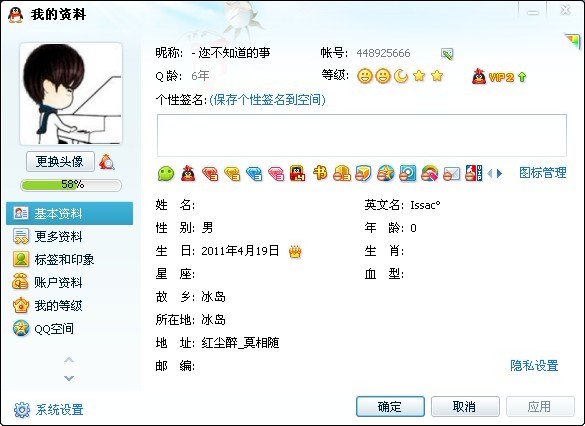
Task: Click the avatar search icon beside 更换头像
Action: (x=107, y=162)
